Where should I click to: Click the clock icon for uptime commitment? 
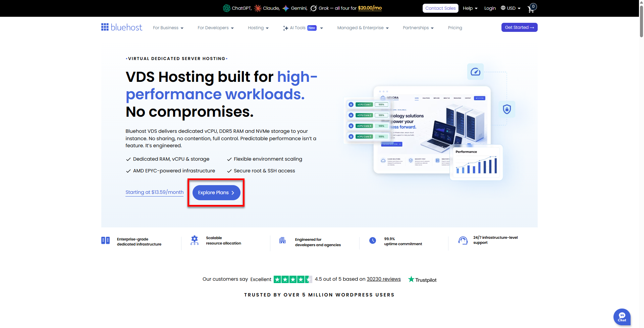[x=373, y=240]
